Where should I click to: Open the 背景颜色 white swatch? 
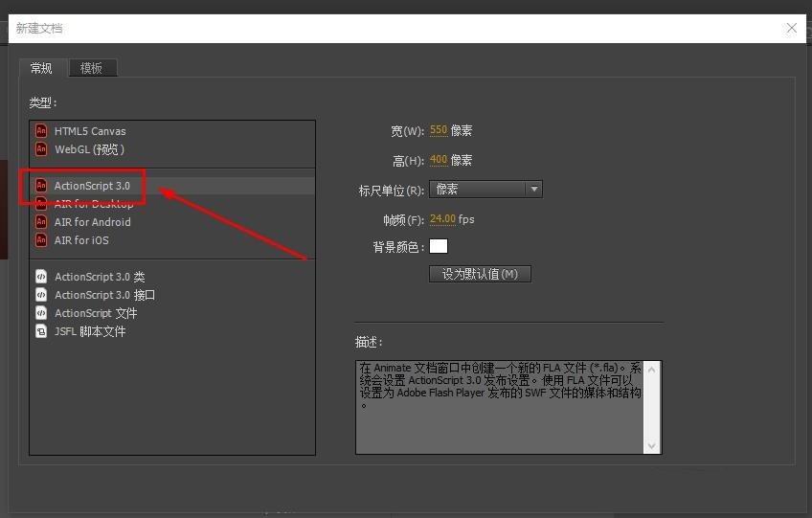click(439, 246)
